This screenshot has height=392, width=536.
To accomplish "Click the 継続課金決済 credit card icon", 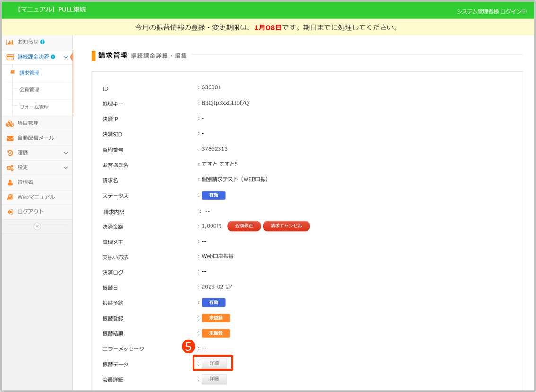I will pos(9,57).
